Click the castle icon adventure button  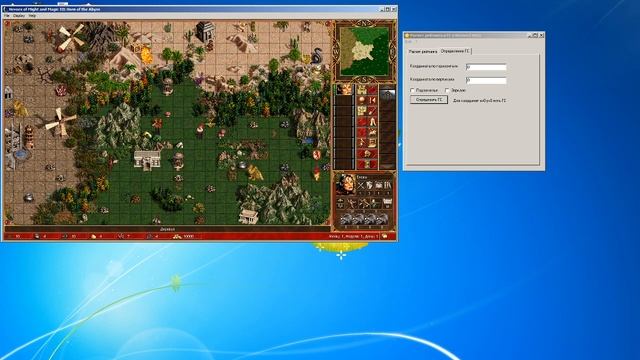362,90
